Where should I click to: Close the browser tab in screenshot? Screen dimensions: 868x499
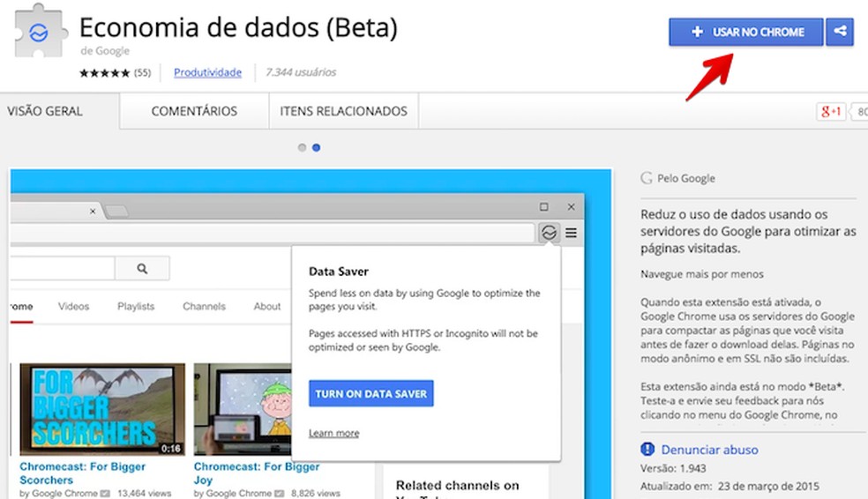pyautogui.click(x=93, y=212)
